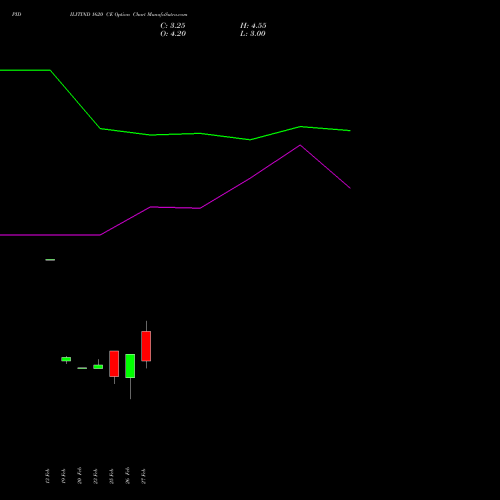Click the chart title with Option Chart text
Image resolution: width=500 pixels, height=500 pixels.
[x=128, y=14]
